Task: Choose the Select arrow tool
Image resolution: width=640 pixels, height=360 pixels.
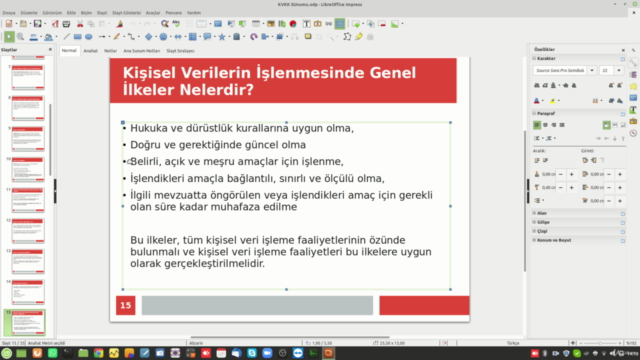Action: click(x=9, y=37)
